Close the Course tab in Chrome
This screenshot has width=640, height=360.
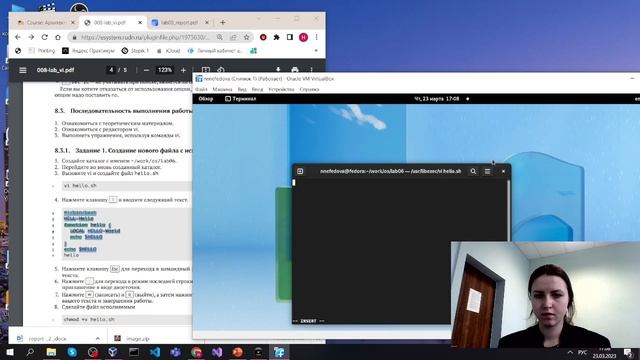coord(73,22)
